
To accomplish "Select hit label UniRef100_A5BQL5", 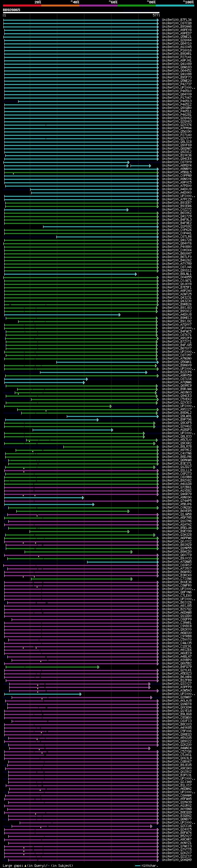I will (176, 172).
